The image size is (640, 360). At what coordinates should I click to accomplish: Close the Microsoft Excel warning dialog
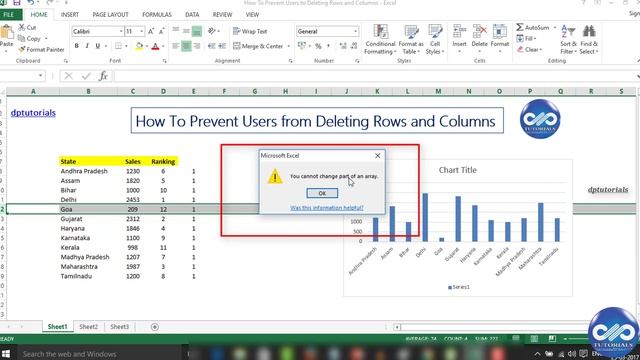378,156
